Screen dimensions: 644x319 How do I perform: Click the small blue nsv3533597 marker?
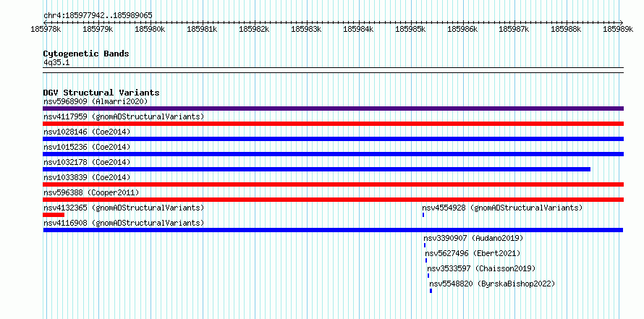428,276
